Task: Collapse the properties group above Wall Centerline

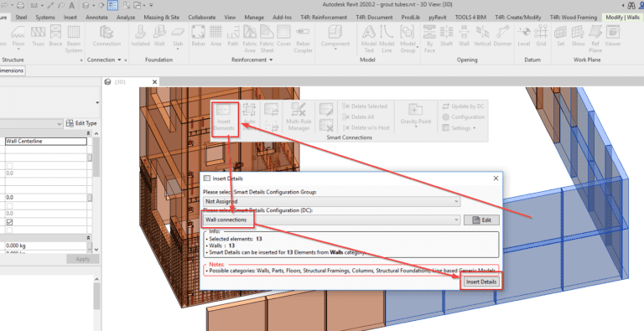Action: [88, 133]
